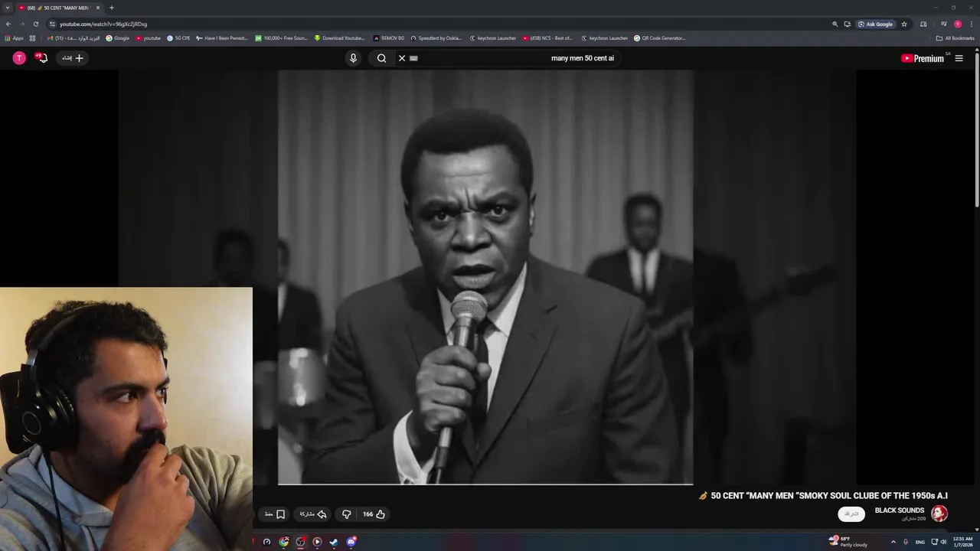Open the YouTube hamburger guide menu
This screenshot has height=551, width=980.
click(959, 58)
